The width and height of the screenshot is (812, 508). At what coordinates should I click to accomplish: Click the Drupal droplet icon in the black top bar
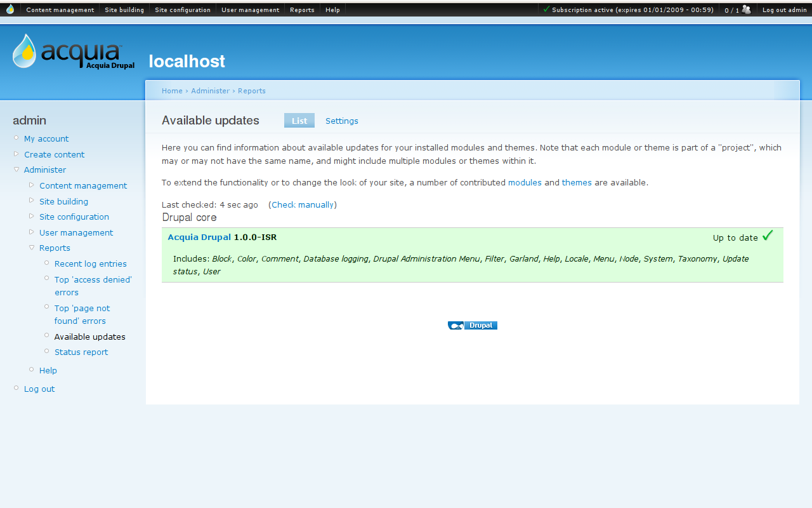(x=10, y=9)
